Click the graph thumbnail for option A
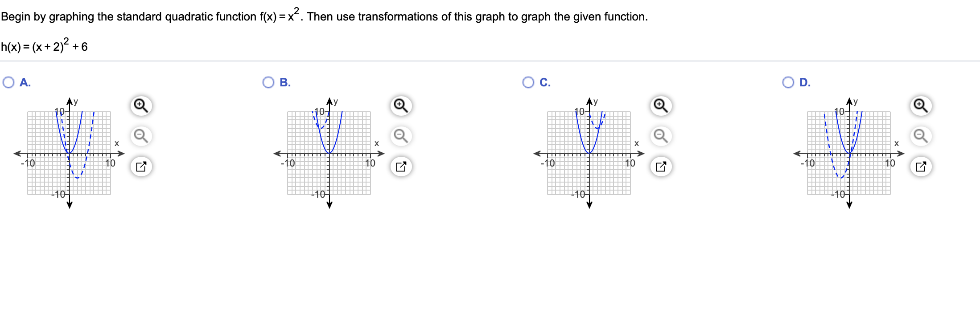980x309 pixels. tap(69, 153)
